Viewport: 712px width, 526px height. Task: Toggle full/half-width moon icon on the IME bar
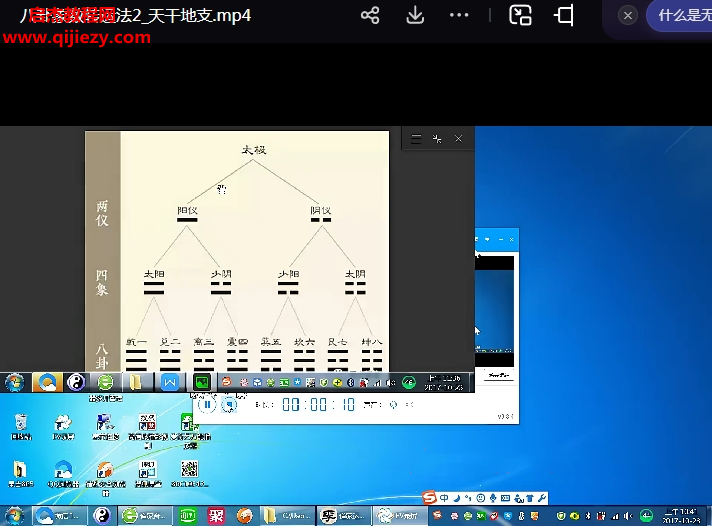456,498
